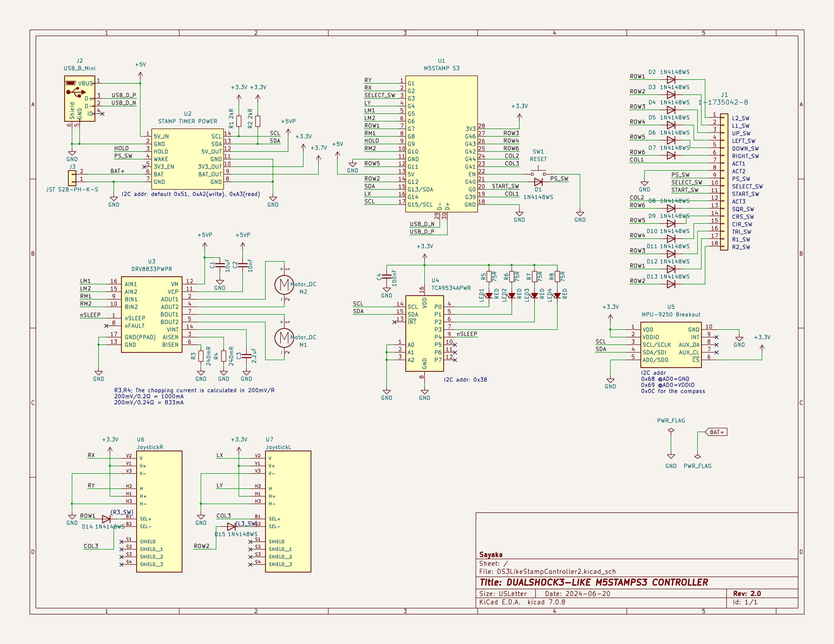Click the PWR_FLAG symbol above the GND symbol

[x=671, y=430]
